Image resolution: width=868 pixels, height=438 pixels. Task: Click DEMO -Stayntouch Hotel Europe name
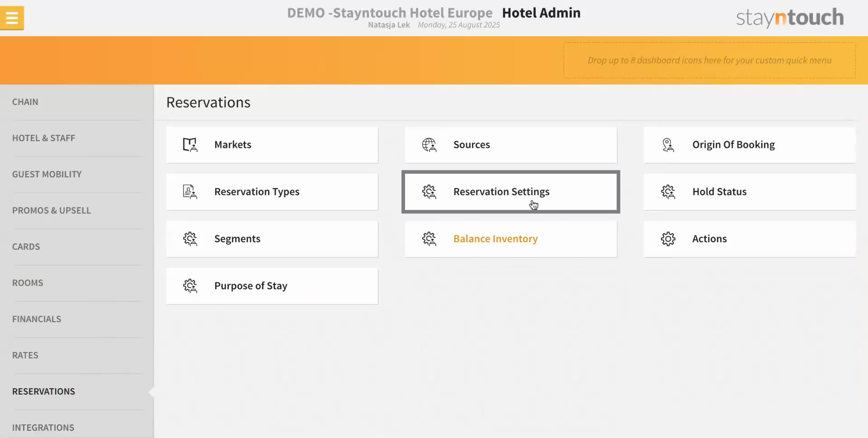click(x=390, y=13)
